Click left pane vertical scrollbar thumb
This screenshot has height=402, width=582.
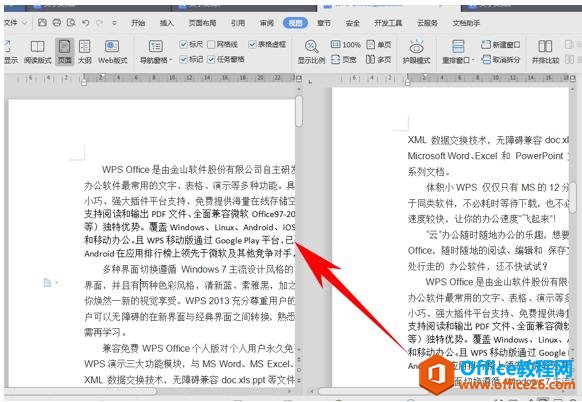click(299, 111)
